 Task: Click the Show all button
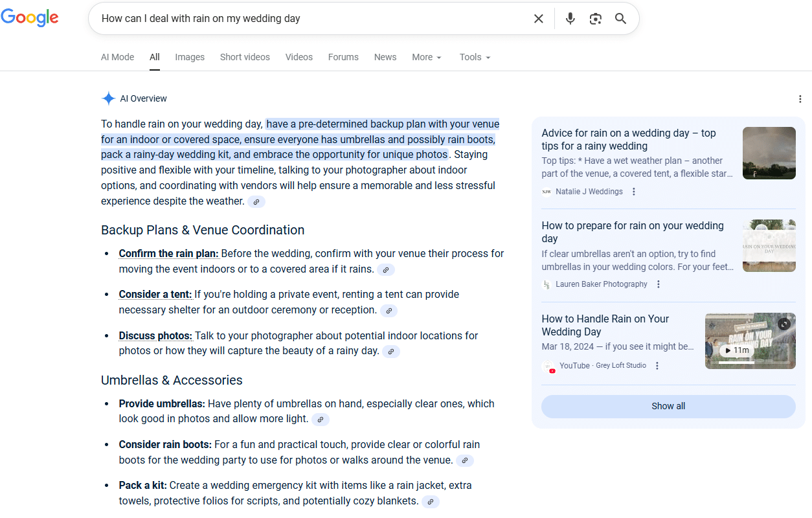point(668,406)
